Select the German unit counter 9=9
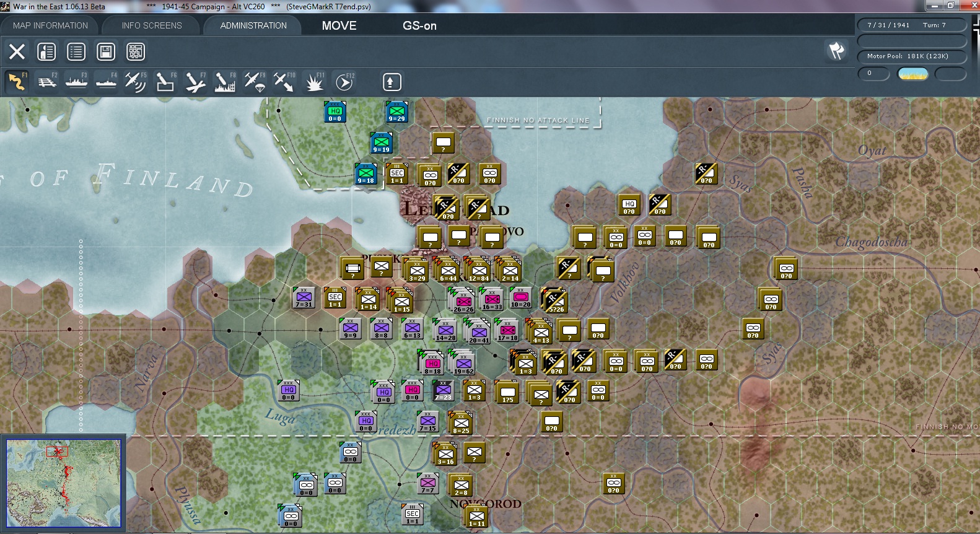Screen dimensions: 980x534 350,329
